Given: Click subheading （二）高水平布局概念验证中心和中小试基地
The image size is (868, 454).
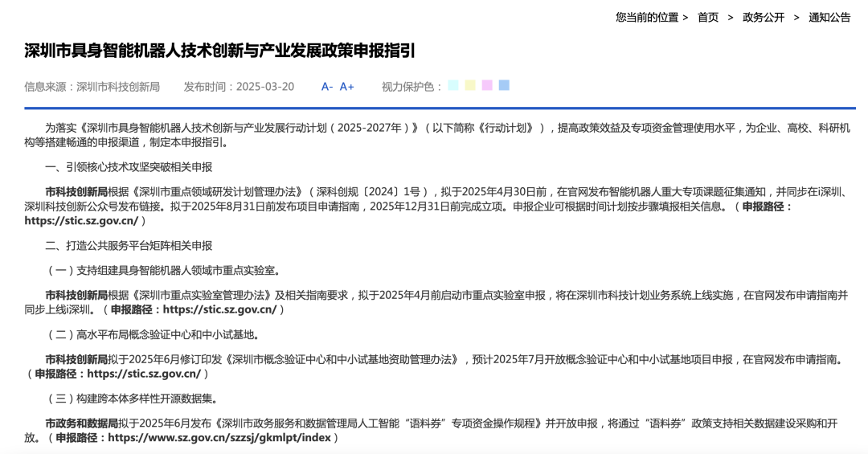Looking at the screenshot, I should [x=154, y=335].
